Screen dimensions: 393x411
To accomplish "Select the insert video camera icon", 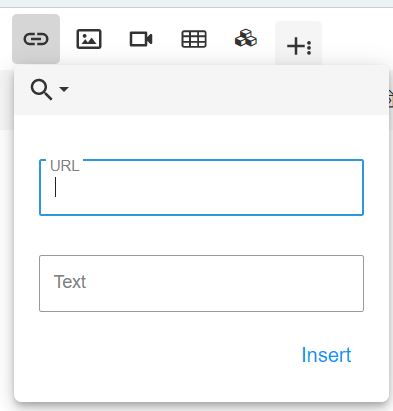I will coord(141,39).
